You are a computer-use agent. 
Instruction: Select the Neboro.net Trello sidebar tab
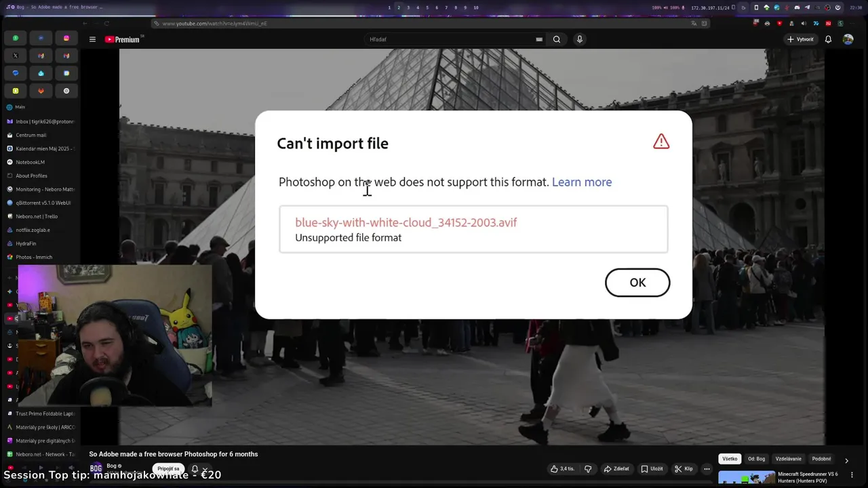point(41,216)
